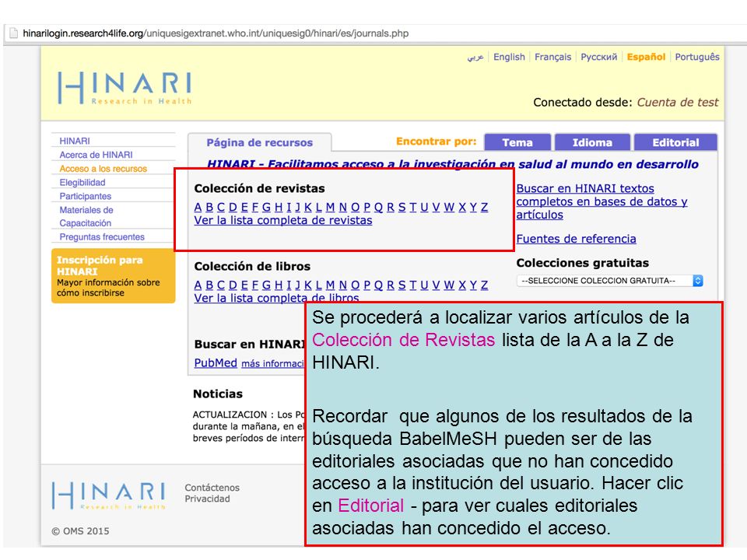This screenshot has height=560, width=747.
Task: Switch language to Русский
Action: (x=599, y=57)
